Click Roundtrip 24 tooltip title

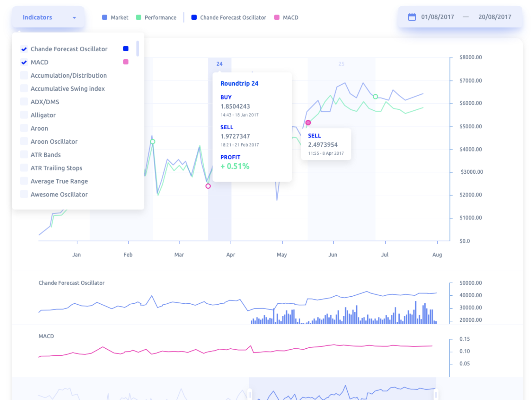pyautogui.click(x=239, y=83)
